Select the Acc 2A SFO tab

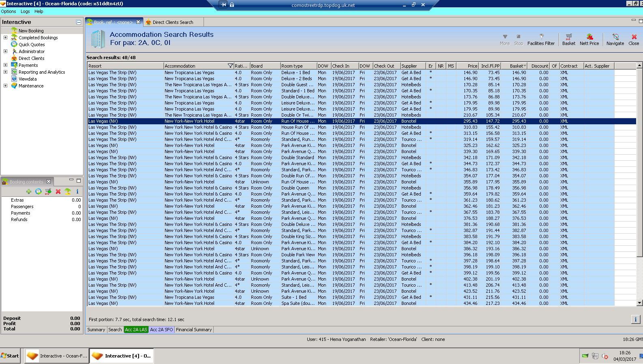coord(161,330)
